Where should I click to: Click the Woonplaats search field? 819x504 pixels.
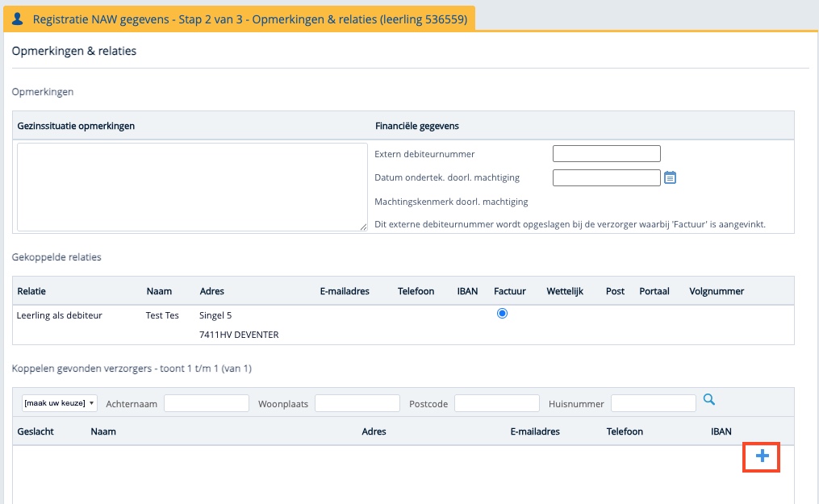pyautogui.click(x=357, y=403)
